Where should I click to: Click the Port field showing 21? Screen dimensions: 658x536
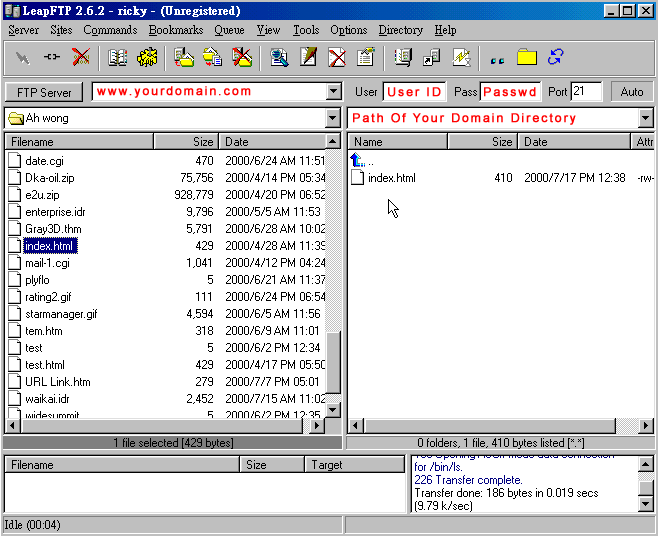coord(586,92)
